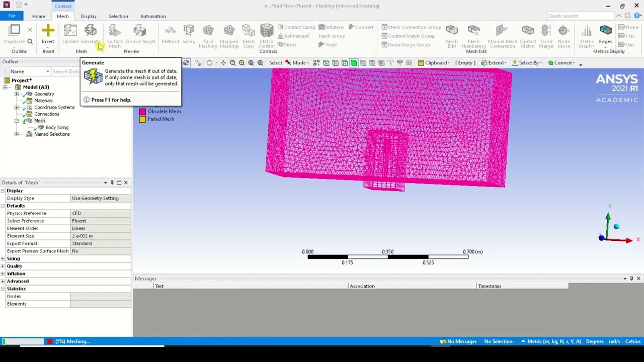The image size is (644, 362).
Task: Click the Generate mesh icon
Action: (x=91, y=31)
